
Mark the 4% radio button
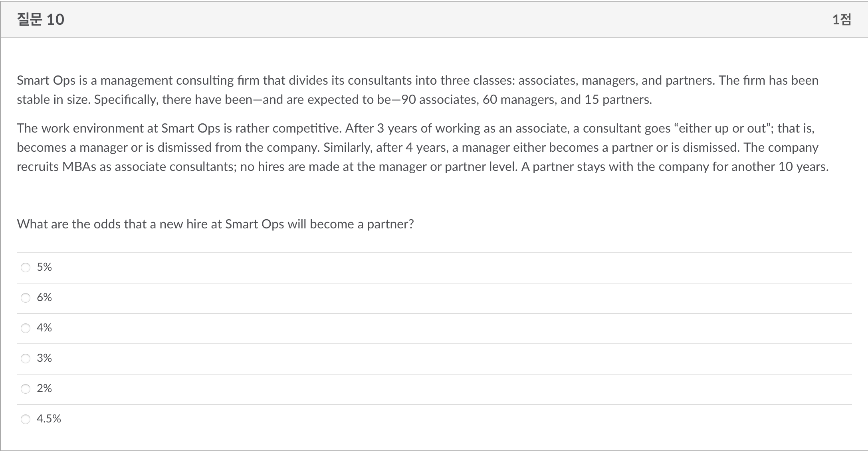pyautogui.click(x=26, y=328)
